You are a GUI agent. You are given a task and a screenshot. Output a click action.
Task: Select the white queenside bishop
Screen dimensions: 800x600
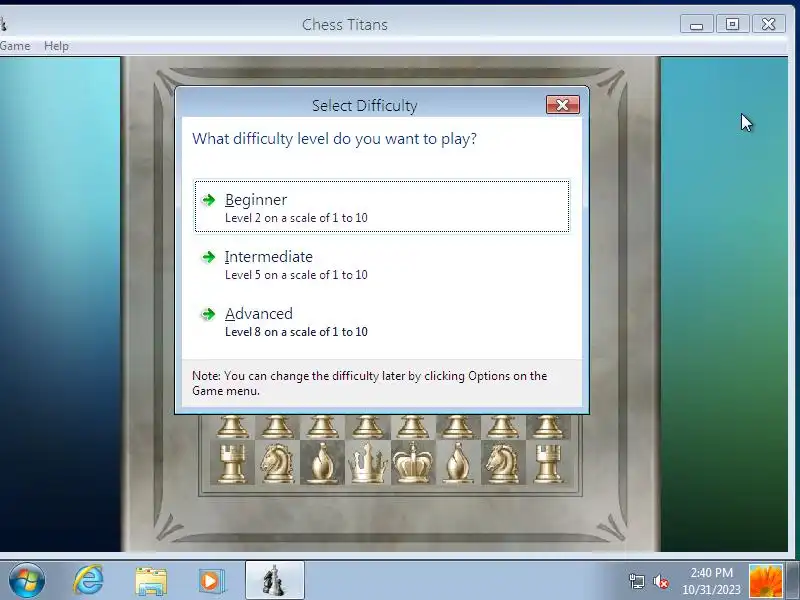(x=322, y=463)
